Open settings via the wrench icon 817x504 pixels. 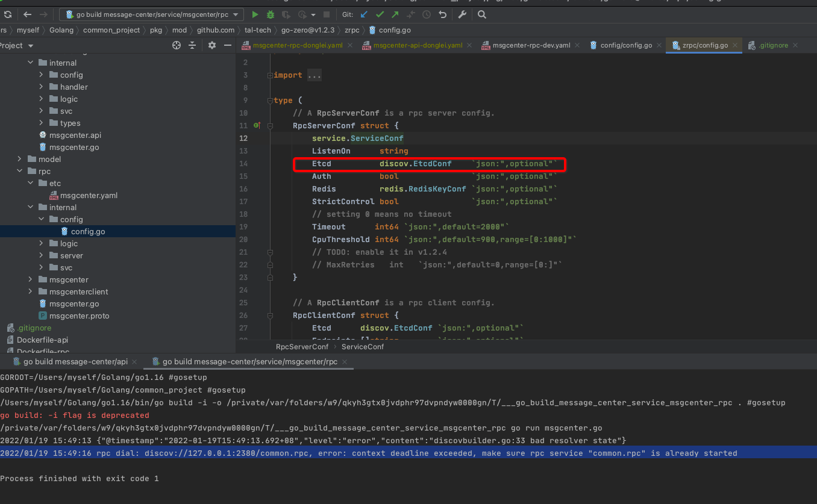point(463,14)
